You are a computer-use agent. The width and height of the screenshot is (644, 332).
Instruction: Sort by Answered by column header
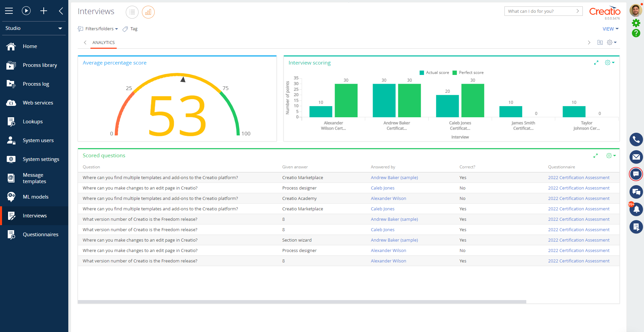click(x=383, y=167)
